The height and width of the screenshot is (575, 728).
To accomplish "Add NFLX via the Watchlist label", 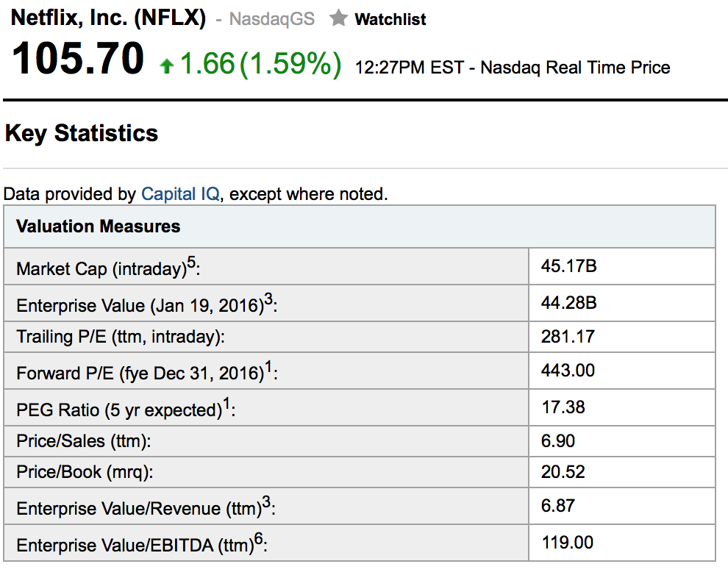I will [390, 20].
